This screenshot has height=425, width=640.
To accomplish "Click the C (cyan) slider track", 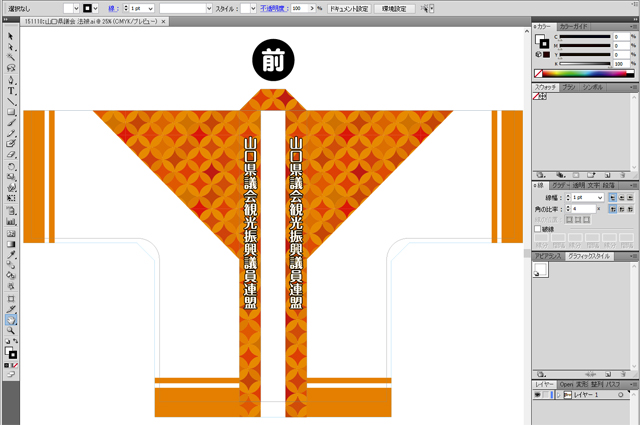I will (584, 37).
